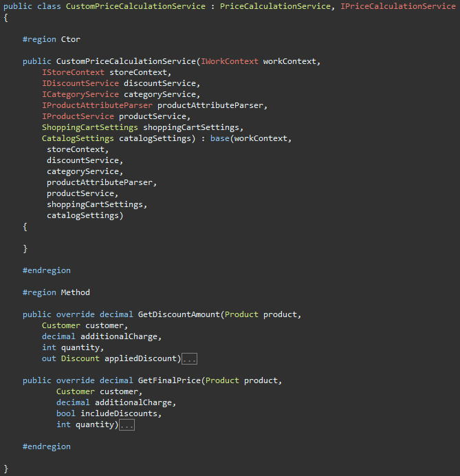
Task: Click IStoreContext parameter type
Action: 73,72
